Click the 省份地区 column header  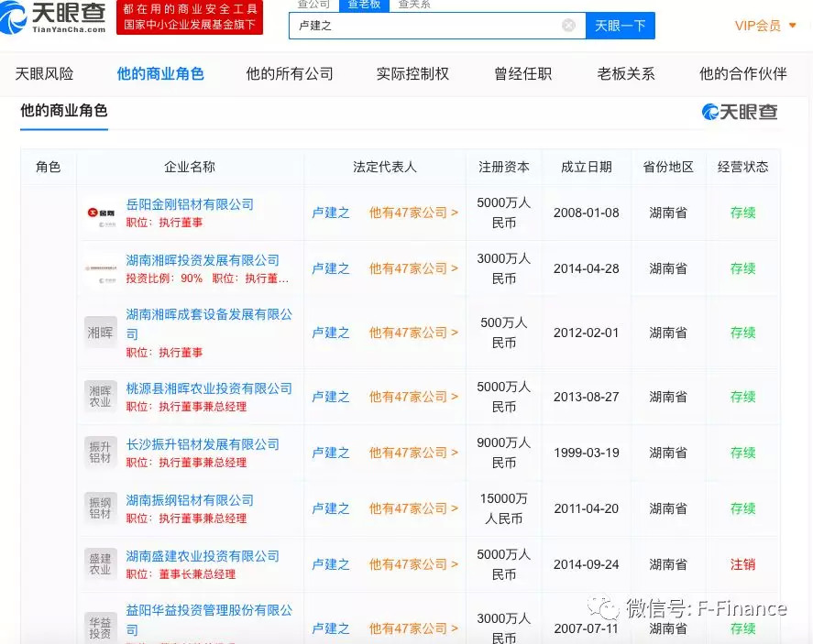click(668, 167)
